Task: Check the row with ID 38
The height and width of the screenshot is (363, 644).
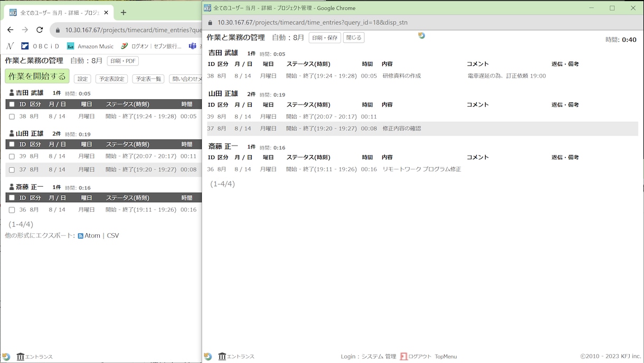Action: 12,117
